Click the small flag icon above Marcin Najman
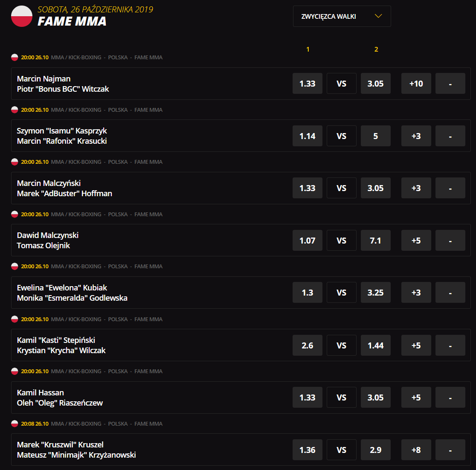 pyautogui.click(x=15, y=58)
